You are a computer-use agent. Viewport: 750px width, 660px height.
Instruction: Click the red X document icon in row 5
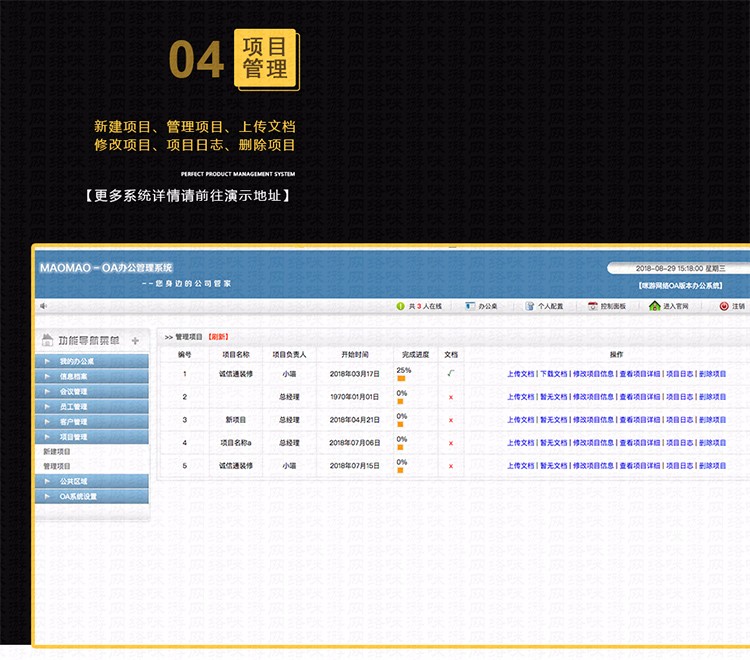[451, 466]
